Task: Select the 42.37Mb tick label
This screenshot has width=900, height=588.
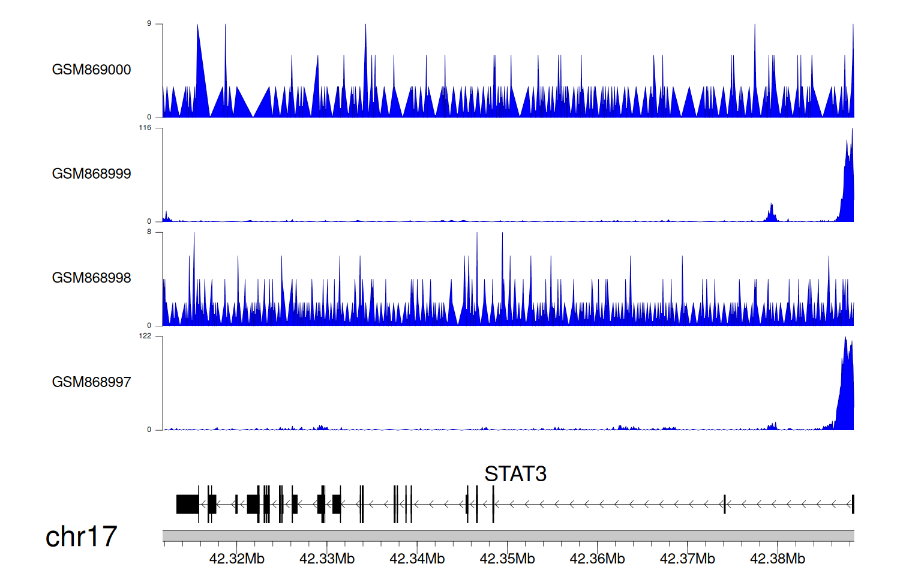Action: pyautogui.click(x=687, y=559)
